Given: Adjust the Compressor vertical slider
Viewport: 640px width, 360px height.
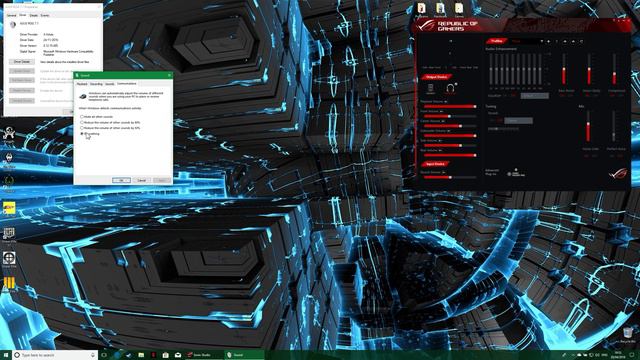Looking at the screenshot, I should click(x=615, y=69).
